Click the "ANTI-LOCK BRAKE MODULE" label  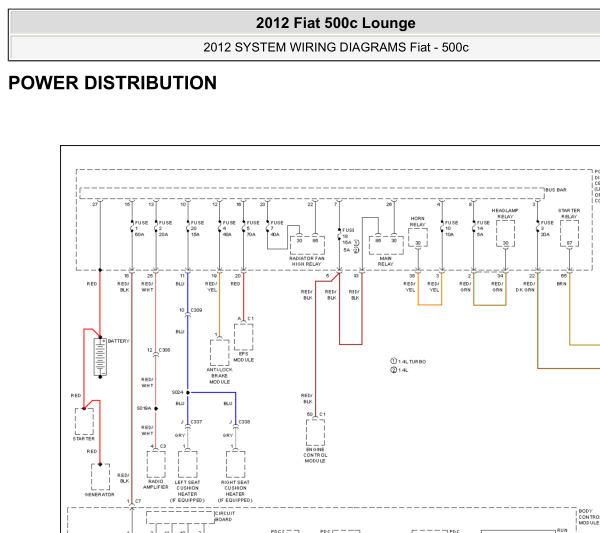[x=220, y=376]
